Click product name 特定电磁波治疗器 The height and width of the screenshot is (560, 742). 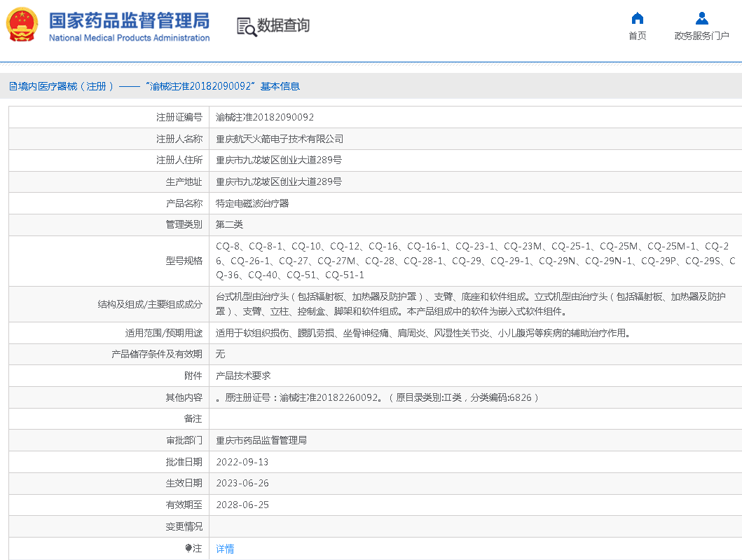[x=252, y=203]
